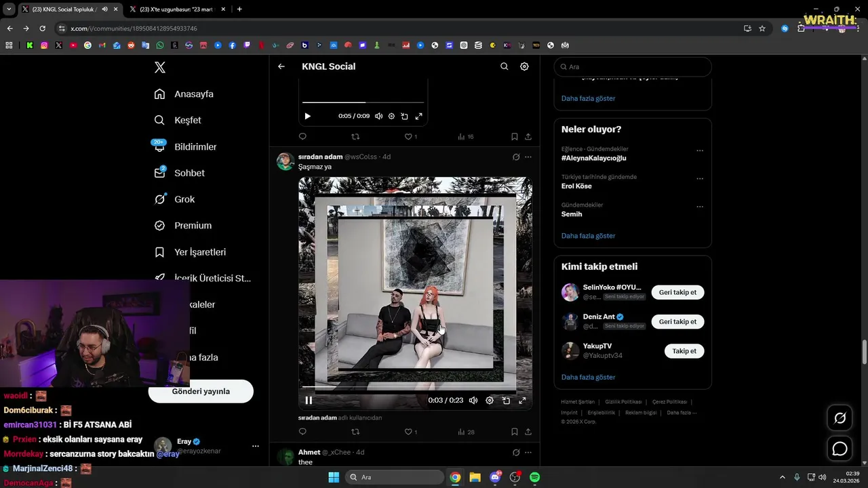Screen dimensions: 868x488
Task: Reply to the Şaşmaz ya post
Action: [x=302, y=432]
